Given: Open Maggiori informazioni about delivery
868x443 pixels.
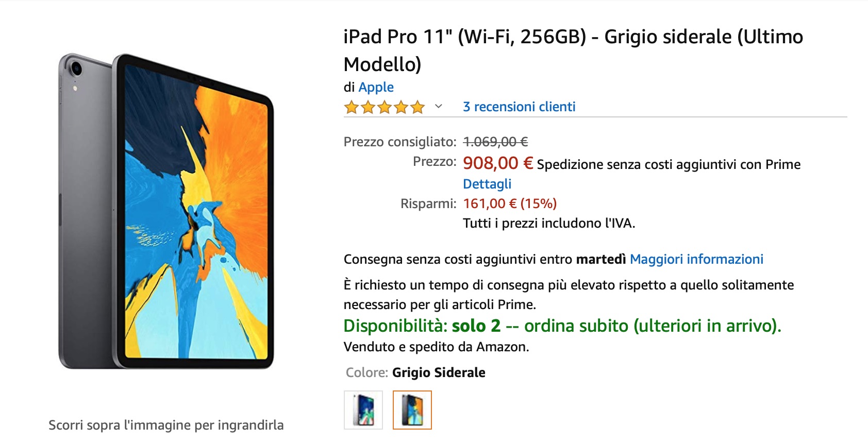Looking at the screenshot, I should (697, 259).
